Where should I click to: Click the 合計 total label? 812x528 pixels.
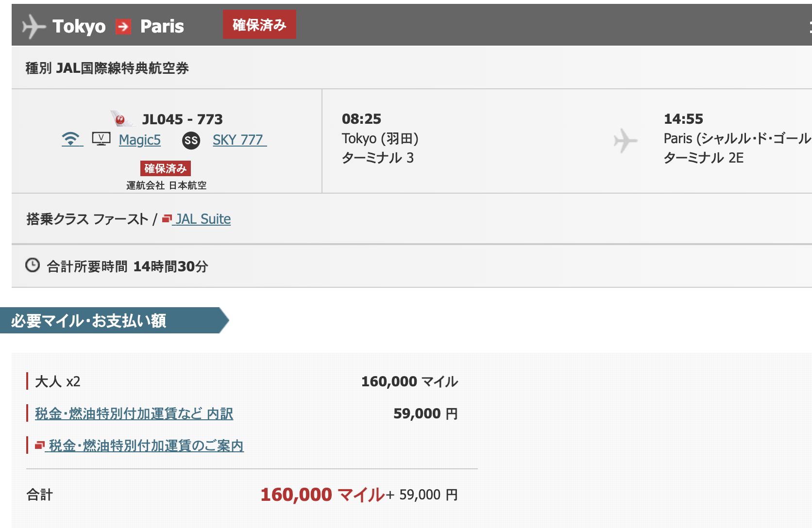pyautogui.click(x=40, y=495)
